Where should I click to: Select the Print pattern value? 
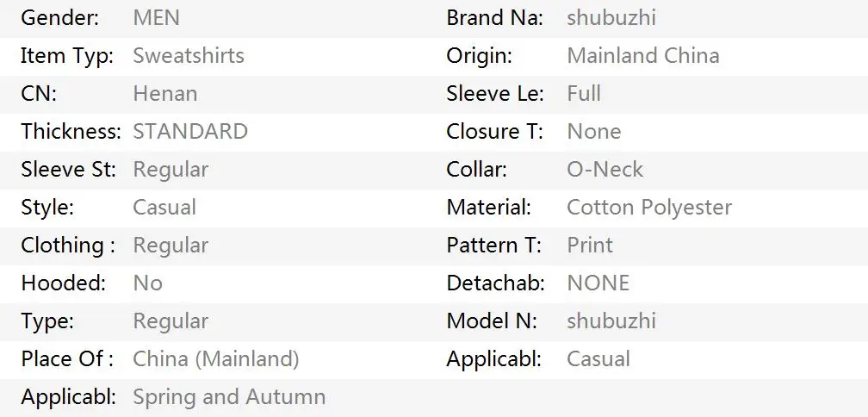(590, 245)
